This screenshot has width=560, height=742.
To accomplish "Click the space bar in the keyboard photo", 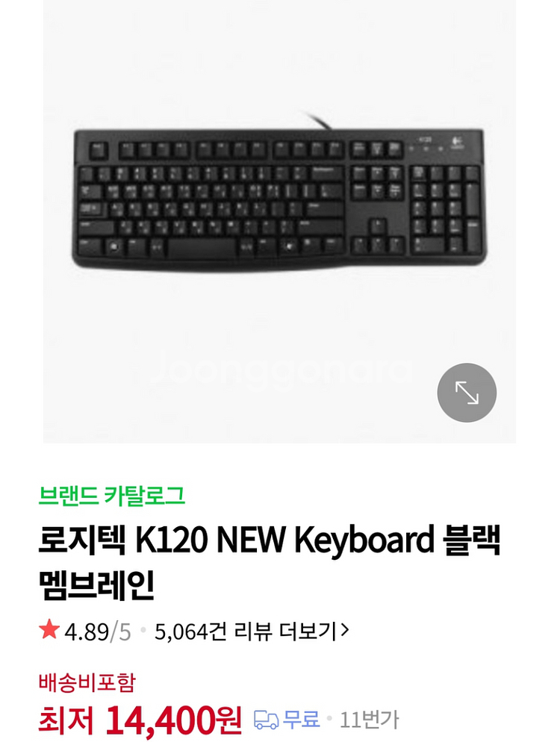I will coord(202,248).
